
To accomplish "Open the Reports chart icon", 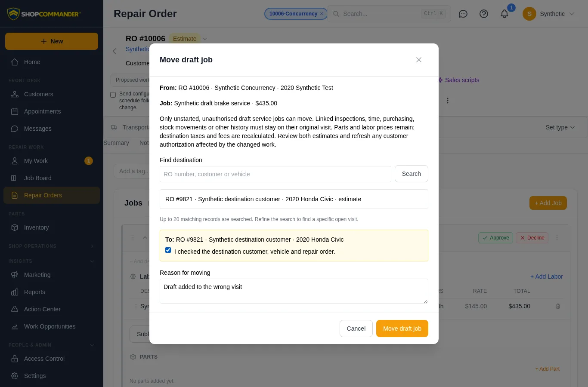I will (x=15, y=292).
